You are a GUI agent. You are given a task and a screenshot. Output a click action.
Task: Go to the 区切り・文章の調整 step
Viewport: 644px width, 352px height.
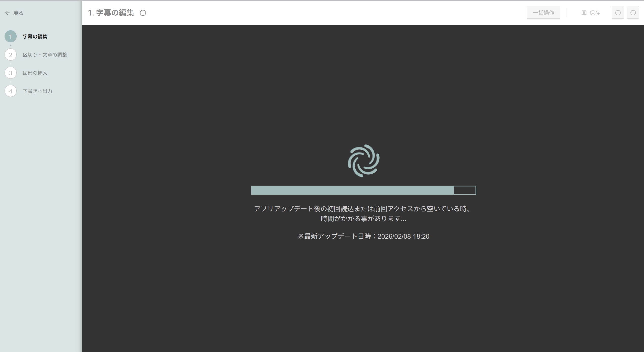(45, 55)
